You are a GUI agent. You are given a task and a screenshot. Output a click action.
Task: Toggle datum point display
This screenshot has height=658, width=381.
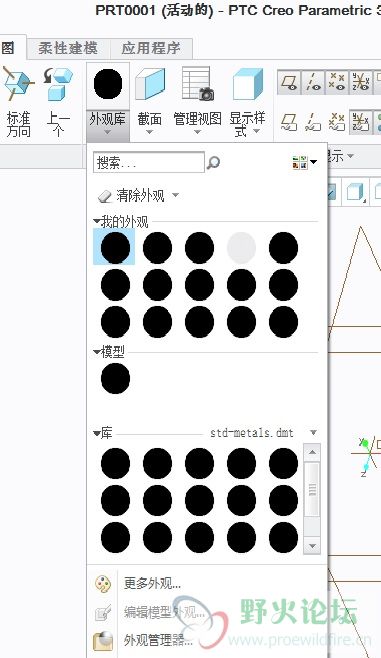click(x=337, y=82)
